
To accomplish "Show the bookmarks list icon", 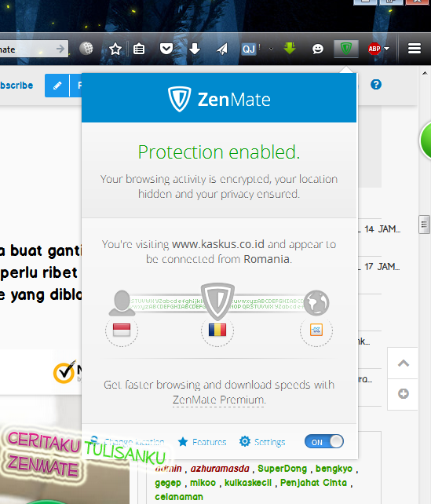I will pos(139,49).
